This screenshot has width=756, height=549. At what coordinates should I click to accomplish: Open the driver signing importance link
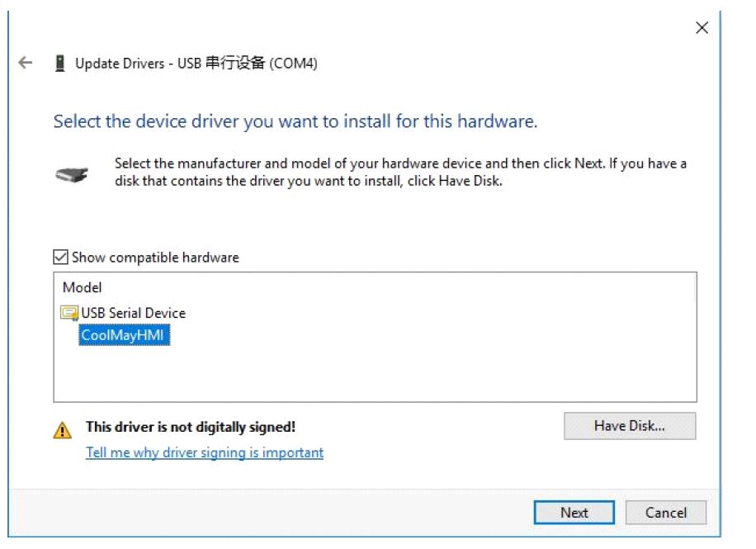[205, 452]
